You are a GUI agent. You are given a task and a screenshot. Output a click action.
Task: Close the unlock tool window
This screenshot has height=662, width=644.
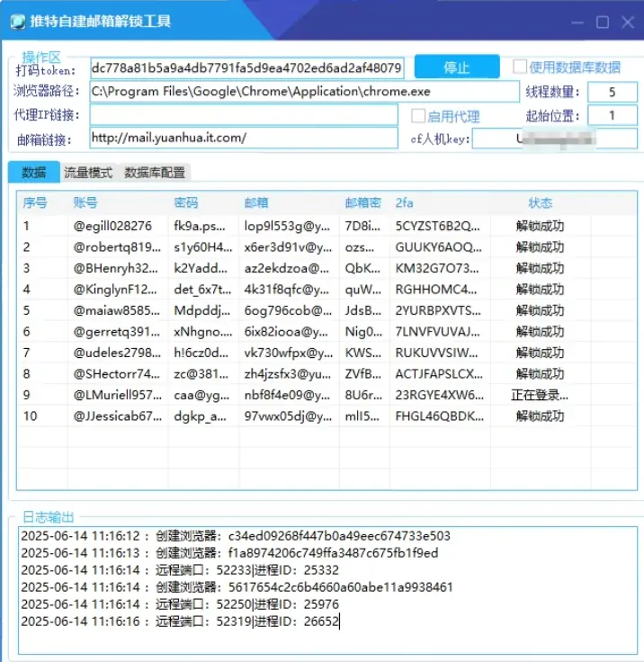[628, 22]
